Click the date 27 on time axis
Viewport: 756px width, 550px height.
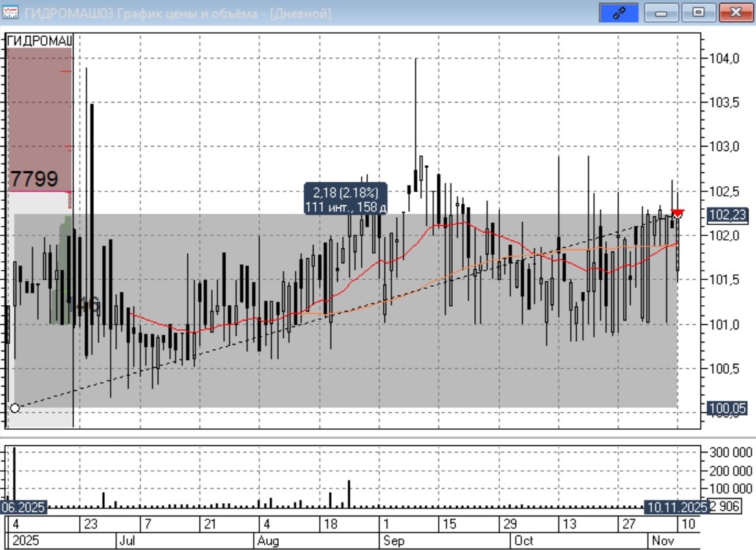coord(629,524)
